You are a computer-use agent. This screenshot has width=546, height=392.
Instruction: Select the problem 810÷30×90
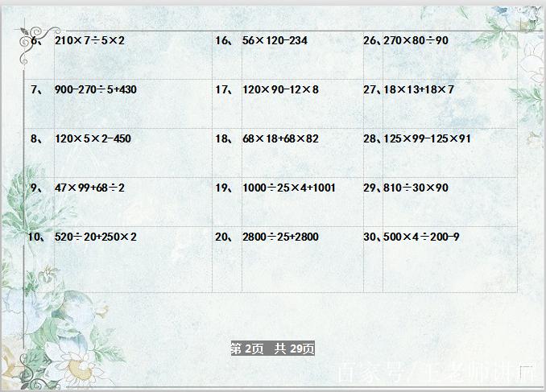[416, 188]
